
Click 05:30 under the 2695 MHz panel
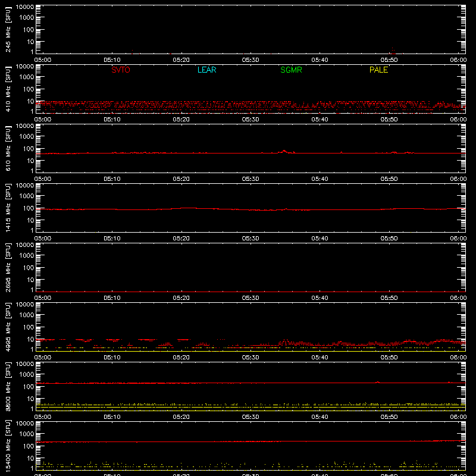pos(250,298)
